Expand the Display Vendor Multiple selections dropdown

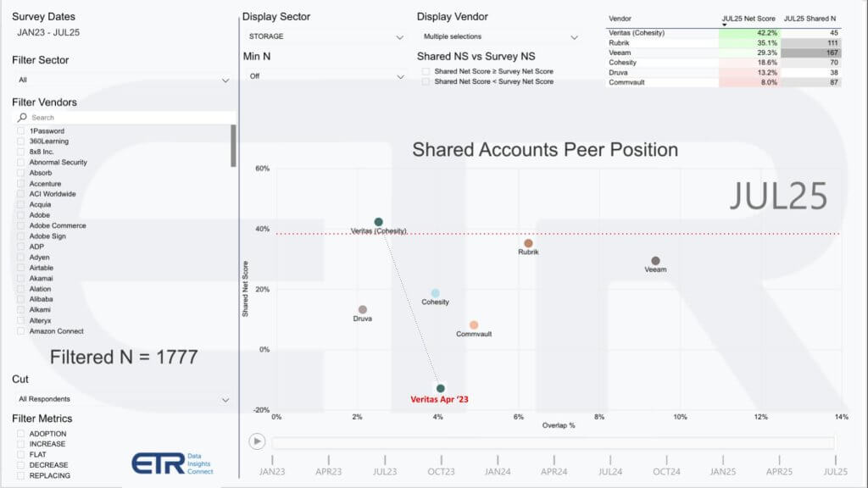500,36
